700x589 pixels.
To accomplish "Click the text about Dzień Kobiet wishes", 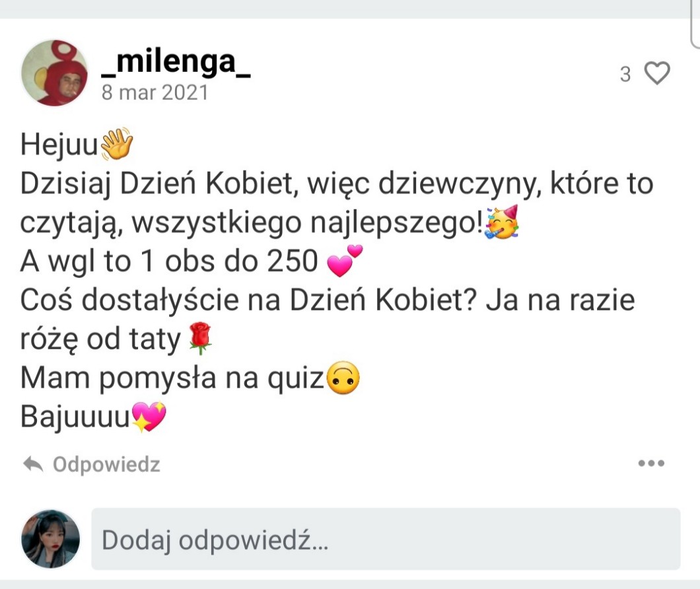I will pyautogui.click(x=337, y=203).
